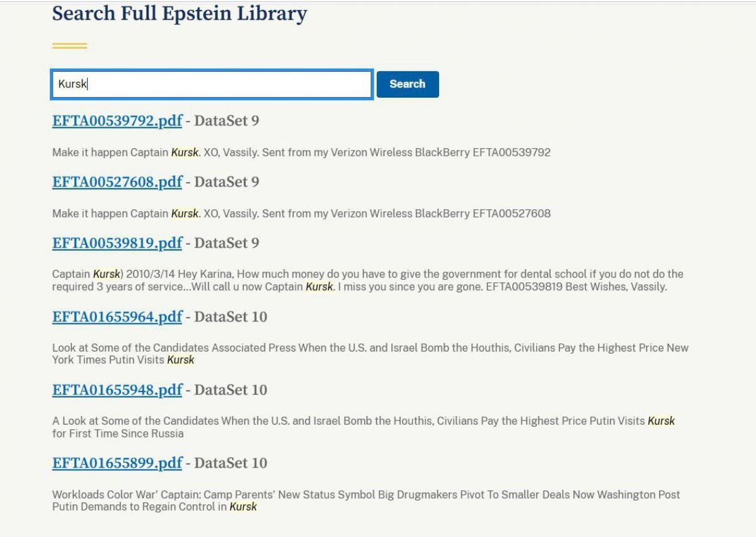This screenshot has height=537, width=756.
Task: Click the DataSet 9 label beside EFTA00527608.pdf
Action: [x=226, y=182]
